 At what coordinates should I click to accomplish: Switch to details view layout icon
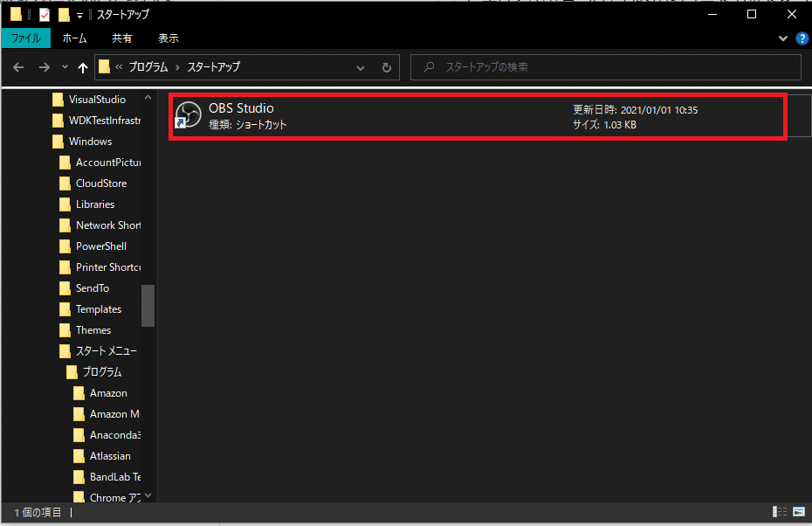(x=780, y=512)
